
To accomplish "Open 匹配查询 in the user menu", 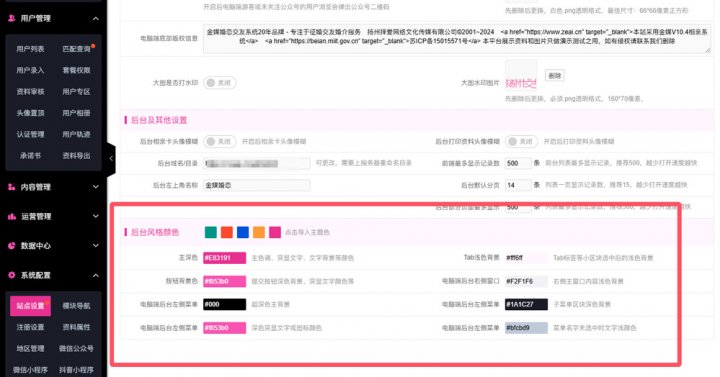I will point(76,49).
